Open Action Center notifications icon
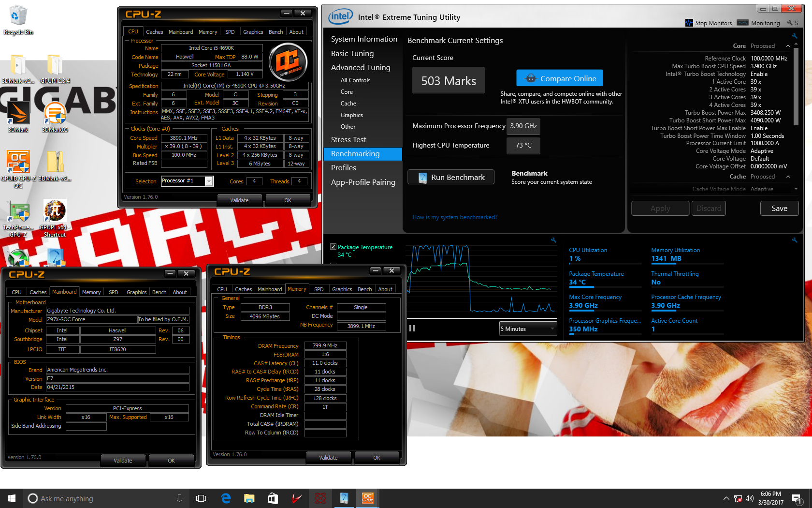Screen dimensions: 812x508 tap(797, 498)
